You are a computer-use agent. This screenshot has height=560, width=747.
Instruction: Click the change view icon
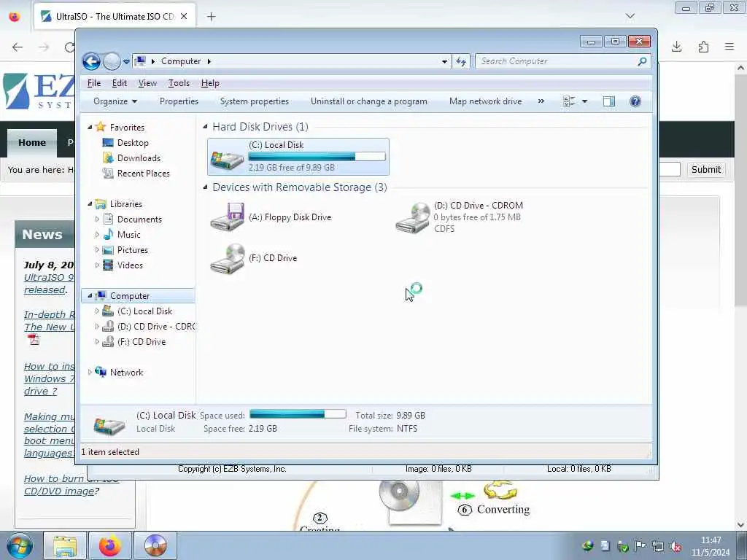tap(569, 101)
